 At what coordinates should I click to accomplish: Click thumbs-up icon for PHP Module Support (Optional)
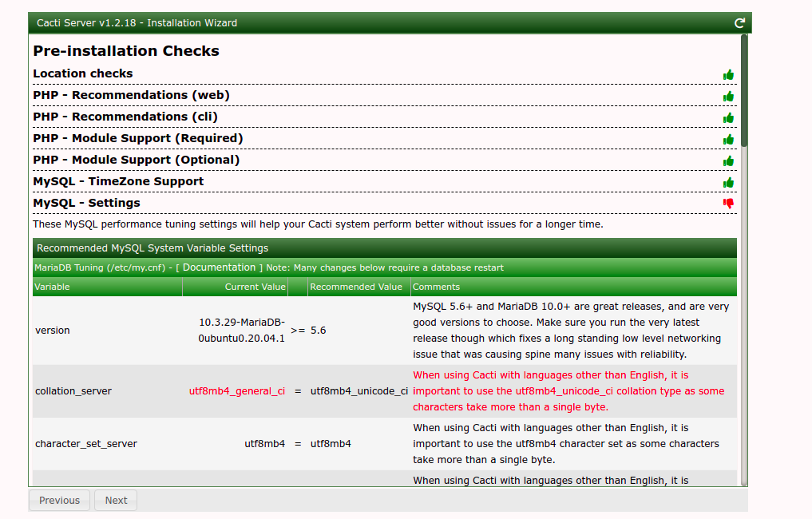(x=728, y=160)
